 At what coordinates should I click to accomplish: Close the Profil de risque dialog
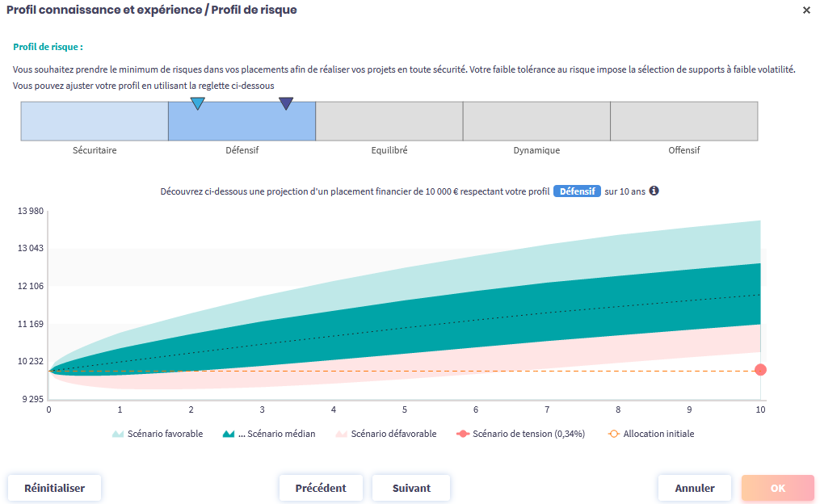(x=806, y=10)
